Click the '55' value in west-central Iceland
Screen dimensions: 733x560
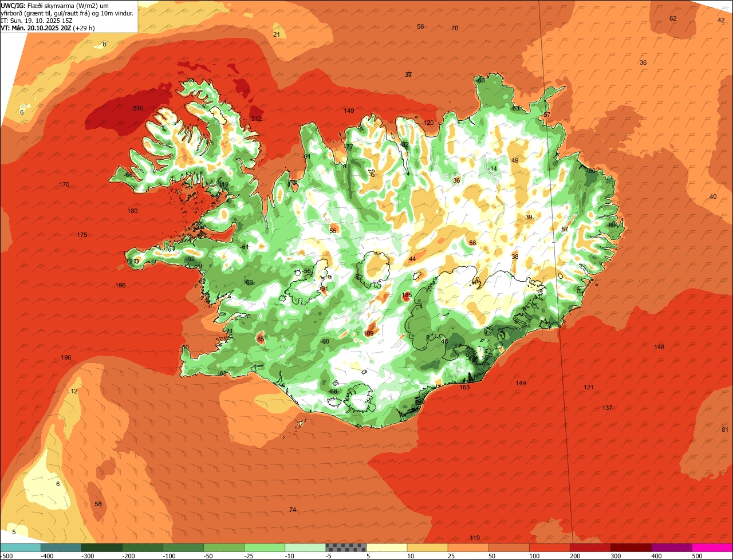pyautogui.click(x=333, y=231)
